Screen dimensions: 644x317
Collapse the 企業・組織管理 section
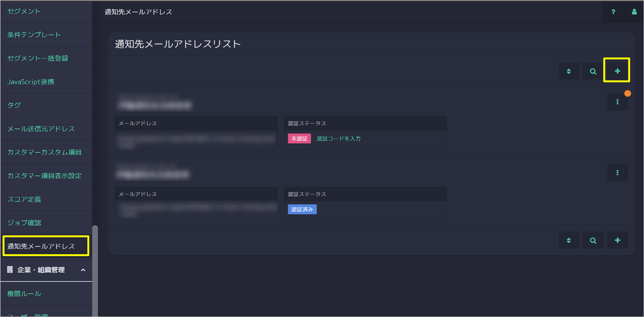(x=84, y=270)
